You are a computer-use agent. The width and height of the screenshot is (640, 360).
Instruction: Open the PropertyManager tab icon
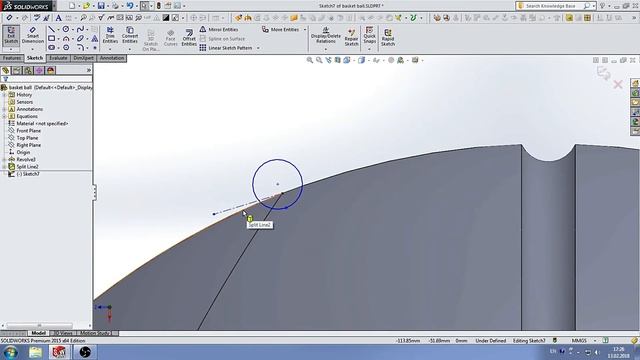click(17, 70)
